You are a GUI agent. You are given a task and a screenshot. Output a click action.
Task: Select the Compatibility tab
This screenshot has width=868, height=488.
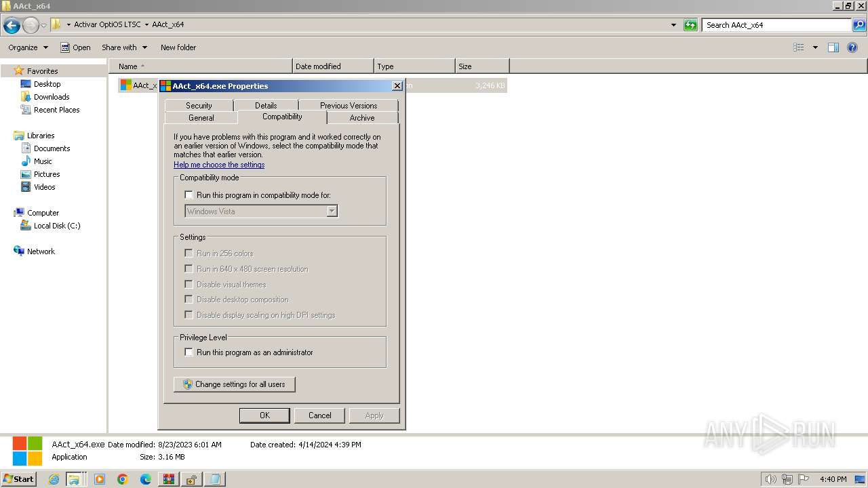pos(282,117)
